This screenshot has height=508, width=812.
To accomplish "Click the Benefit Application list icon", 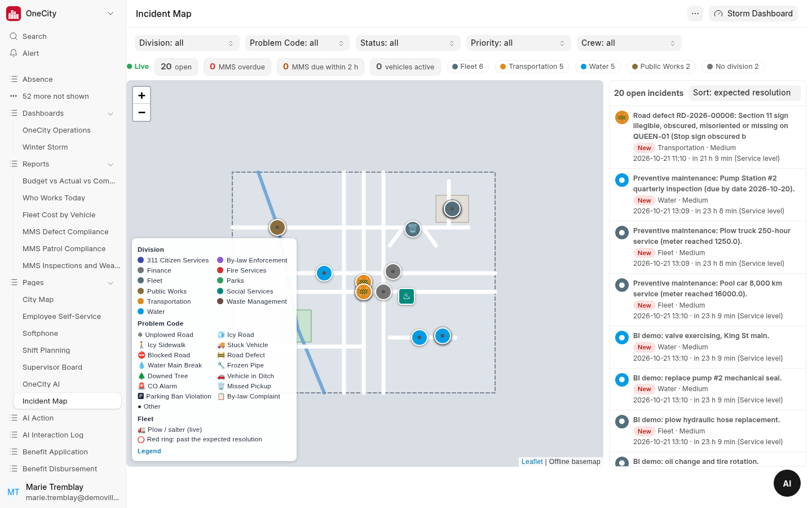I will pyautogui.click(x=14, y=452).
